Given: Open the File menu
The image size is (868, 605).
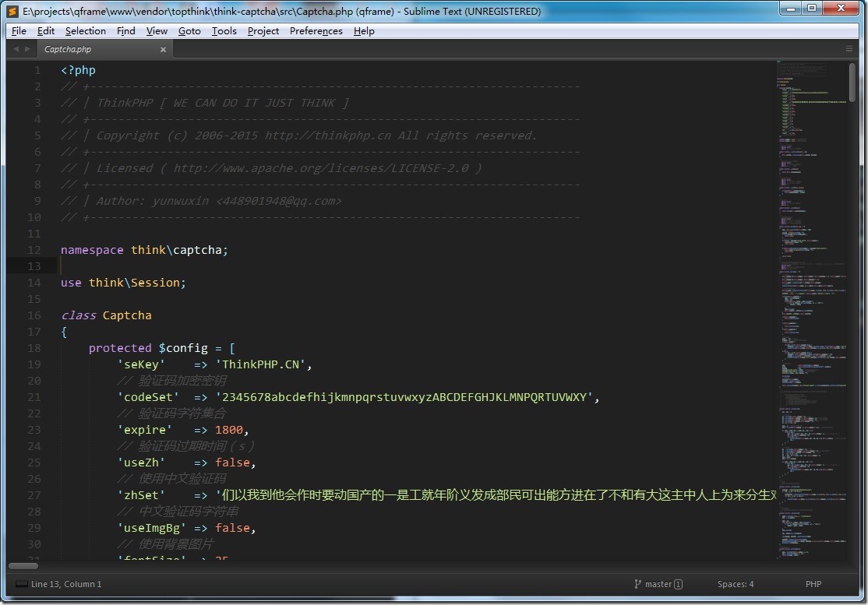Looking at the screenshot, I should tap(19, 31).
